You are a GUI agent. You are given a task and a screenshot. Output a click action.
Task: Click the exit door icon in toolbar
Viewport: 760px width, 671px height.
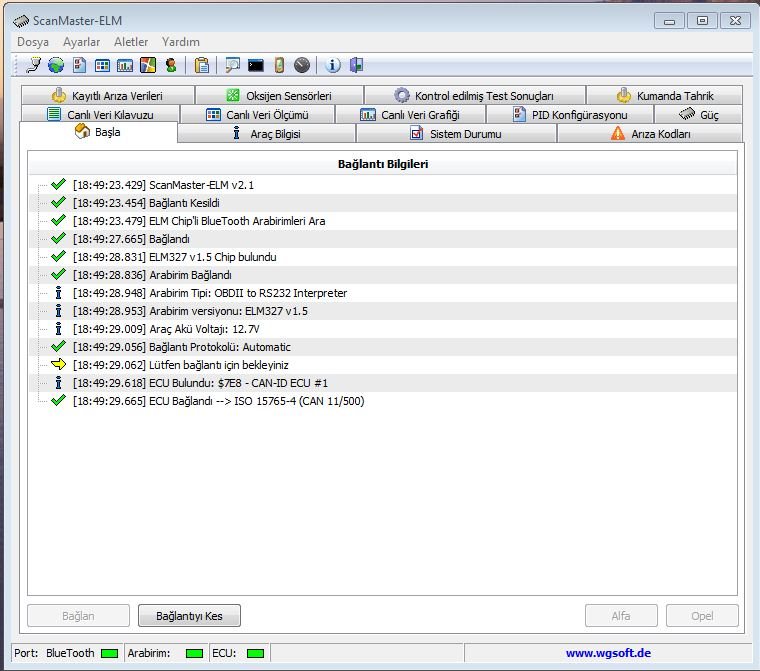click(356, 66)
